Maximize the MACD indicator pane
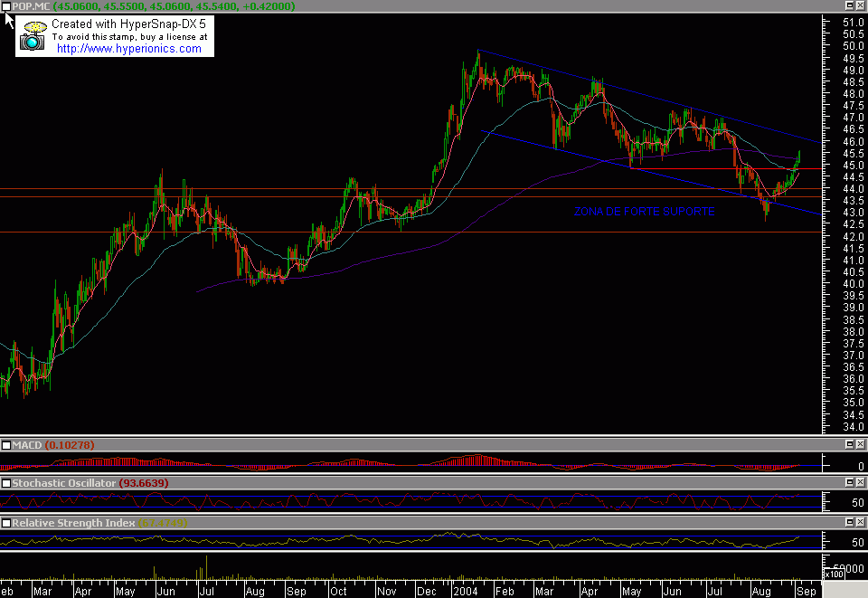This screenshot has height=598, width=868. pyautogui.click(x=847, y=445)
